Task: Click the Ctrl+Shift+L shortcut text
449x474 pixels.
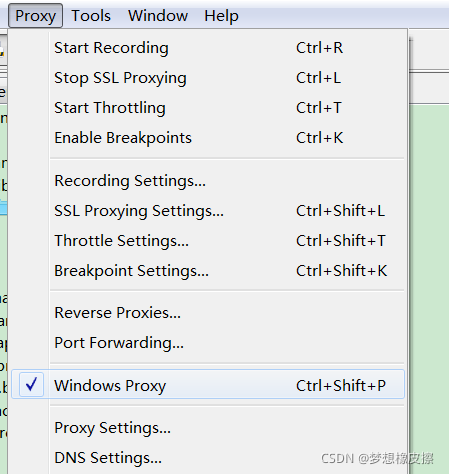Action: 340,211
